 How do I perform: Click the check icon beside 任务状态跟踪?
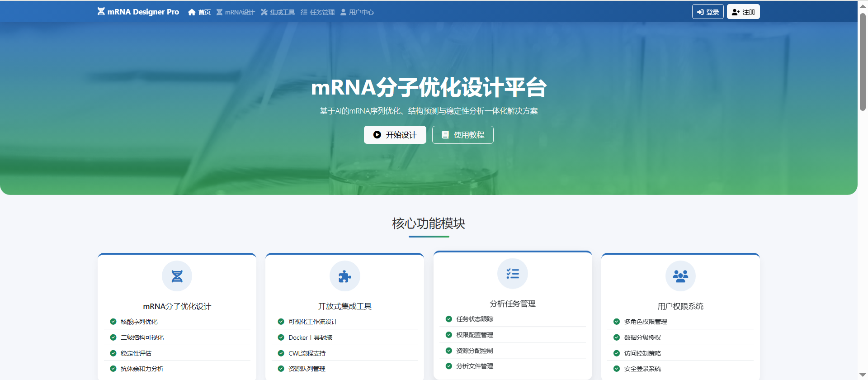pos(449,319)
